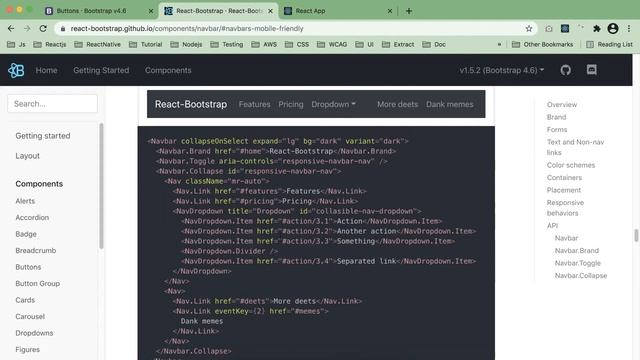The height and width of the screenshot is (360, 640).
Task: Open the Other Bookmarks folder
Action: tap(542, 44)
